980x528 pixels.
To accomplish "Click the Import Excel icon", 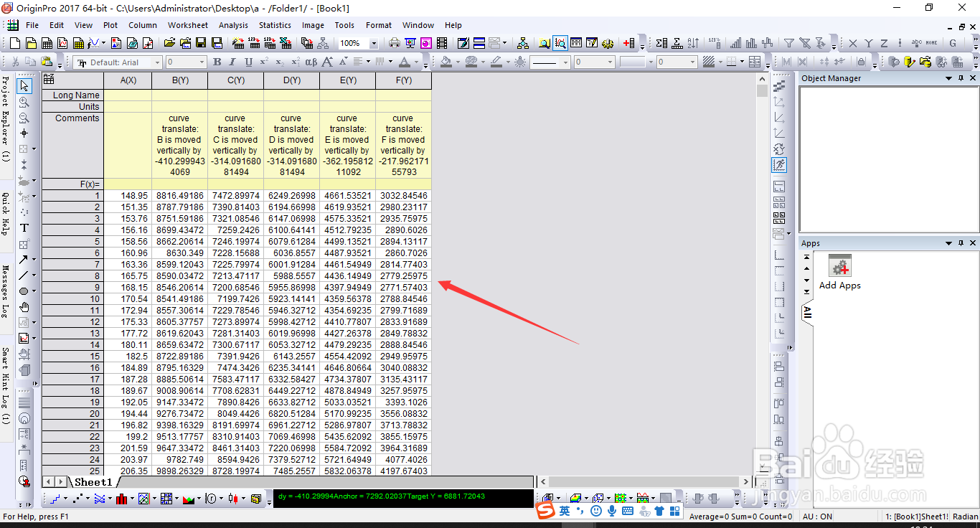I will (x=286, y=43).
